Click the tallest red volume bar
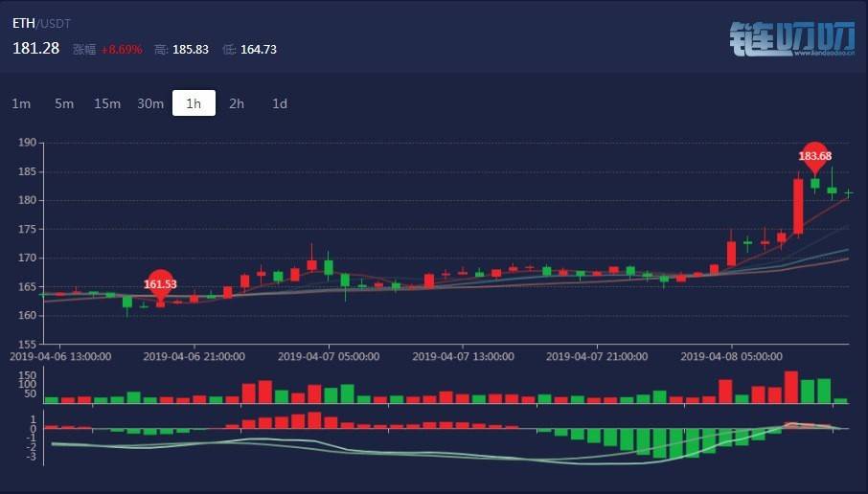The height and width of the screenshot is (494, 868). pos(790,387)
